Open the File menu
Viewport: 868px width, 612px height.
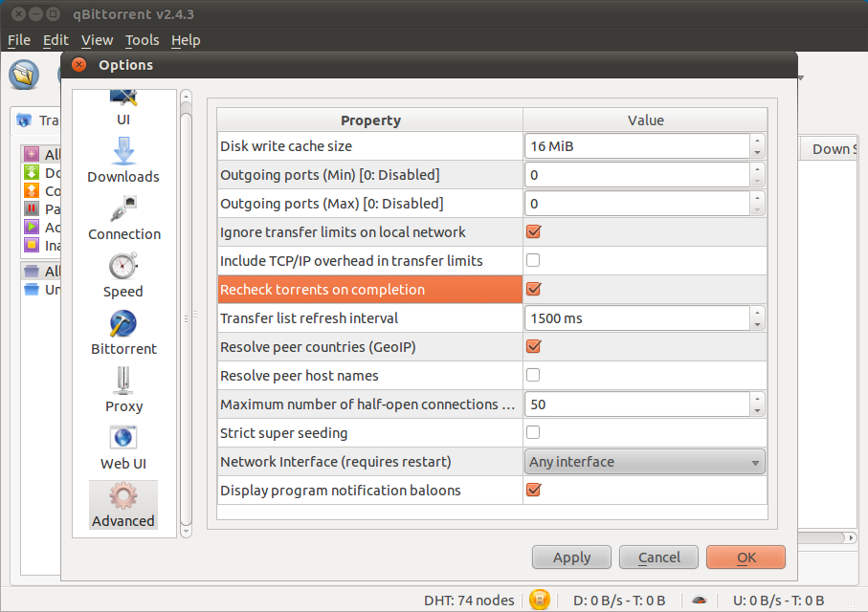tap(19, 40)
